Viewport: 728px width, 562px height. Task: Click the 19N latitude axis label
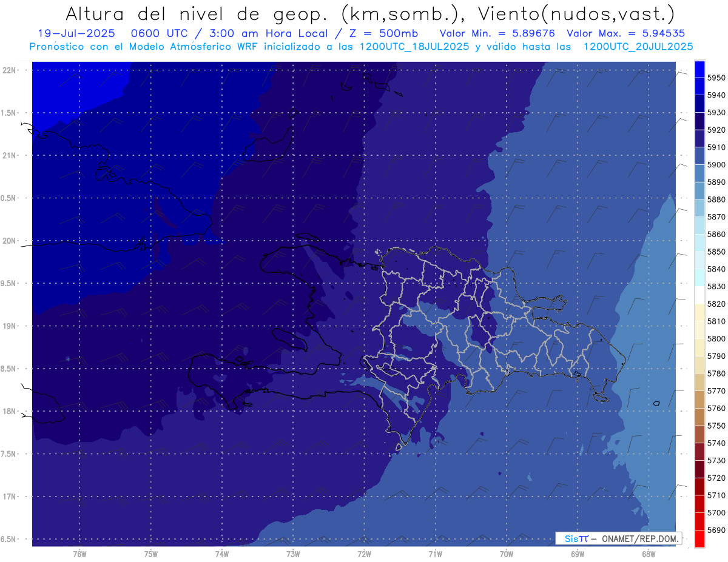pos(10,326)
